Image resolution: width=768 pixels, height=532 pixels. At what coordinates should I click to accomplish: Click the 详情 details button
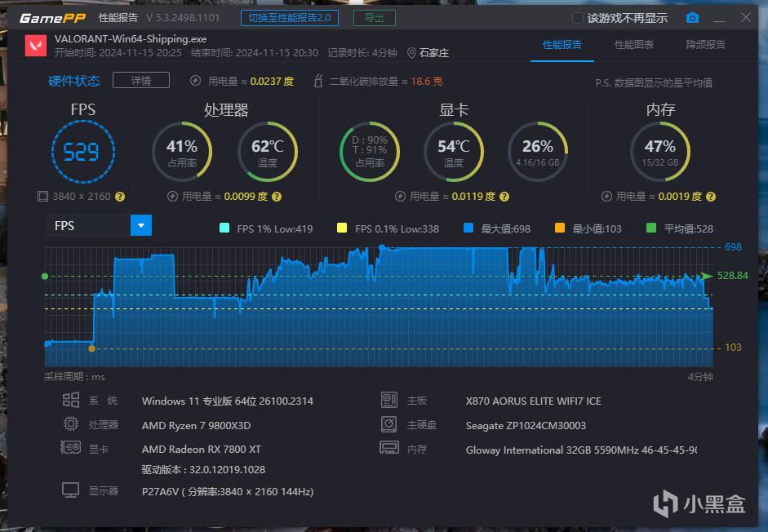point(141,80)
